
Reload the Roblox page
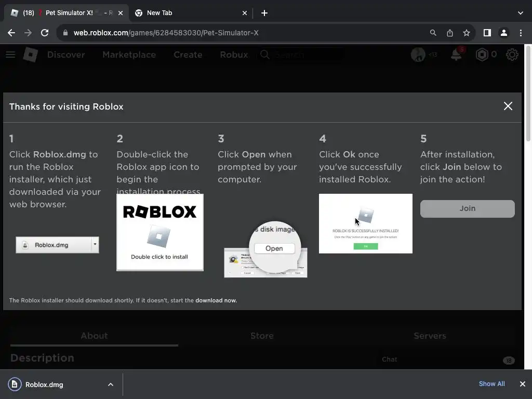pos(45,33)
